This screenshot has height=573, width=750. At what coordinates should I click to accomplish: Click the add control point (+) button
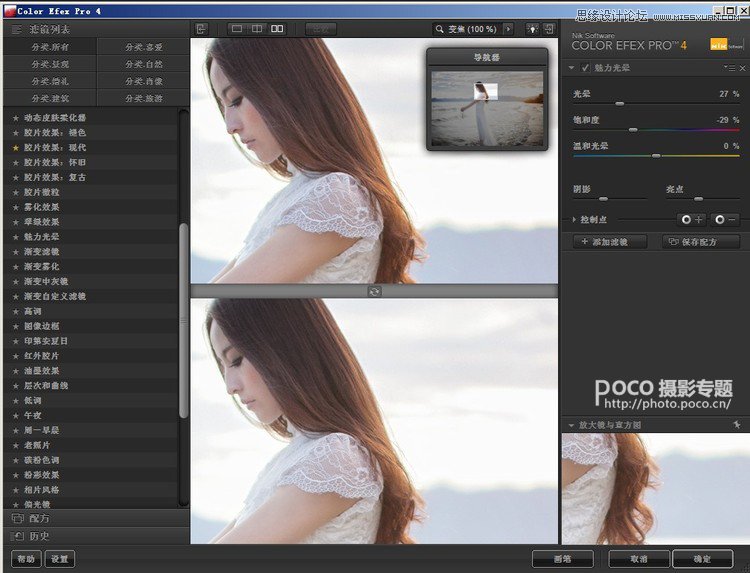691,219
